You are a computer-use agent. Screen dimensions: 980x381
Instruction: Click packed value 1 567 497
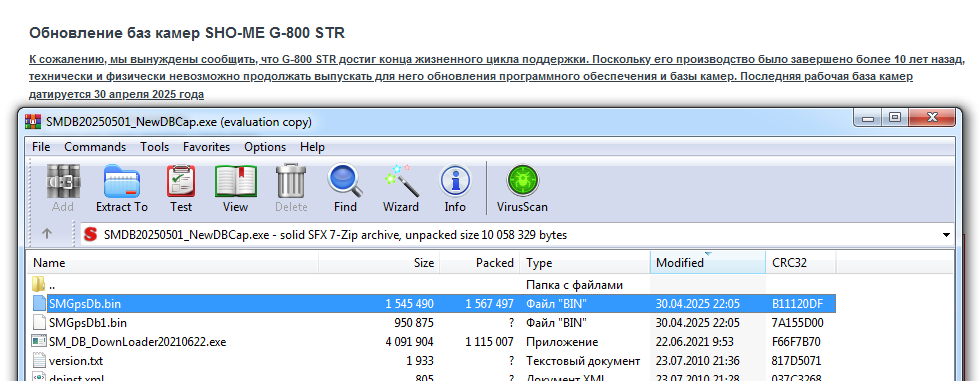point(489,304)
